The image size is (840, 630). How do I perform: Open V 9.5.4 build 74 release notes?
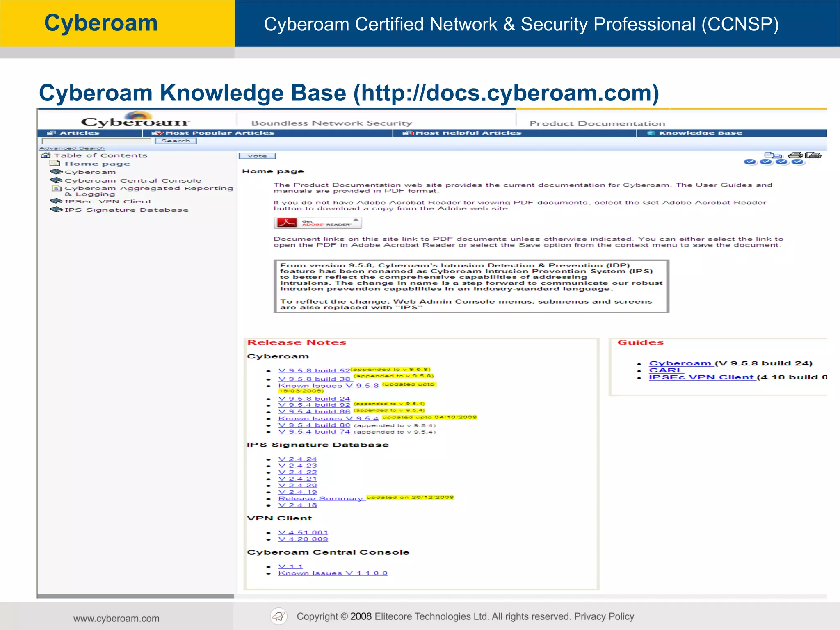click(314, 431)
